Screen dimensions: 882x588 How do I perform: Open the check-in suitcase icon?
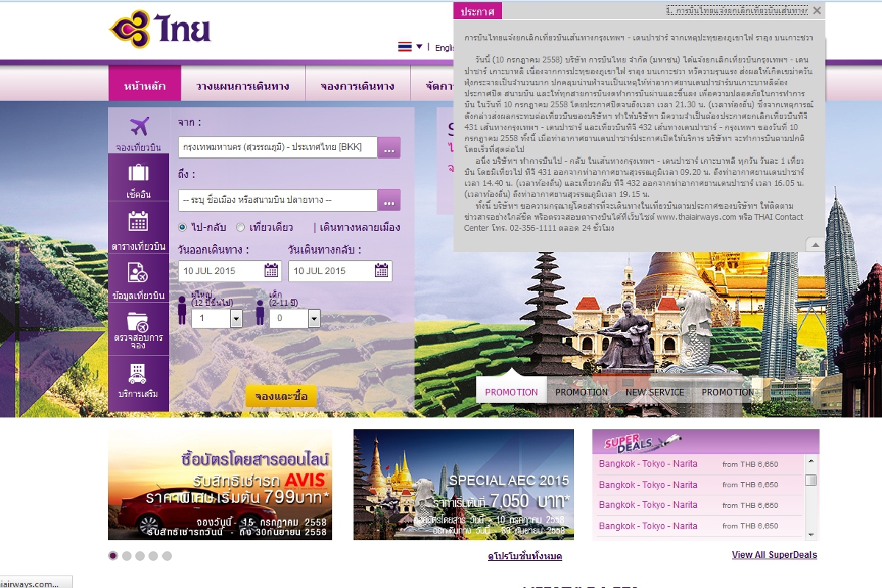tap(139, 173)
